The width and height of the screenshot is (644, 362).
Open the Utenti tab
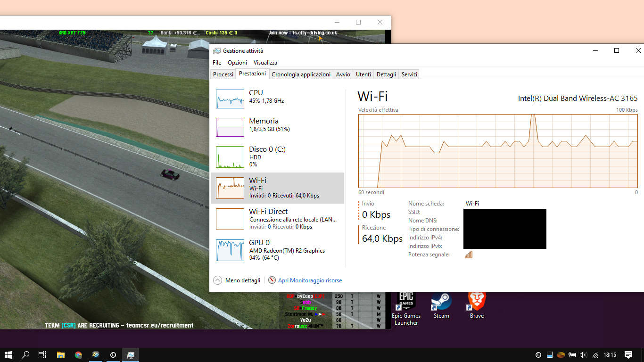[x=363, y=74]
